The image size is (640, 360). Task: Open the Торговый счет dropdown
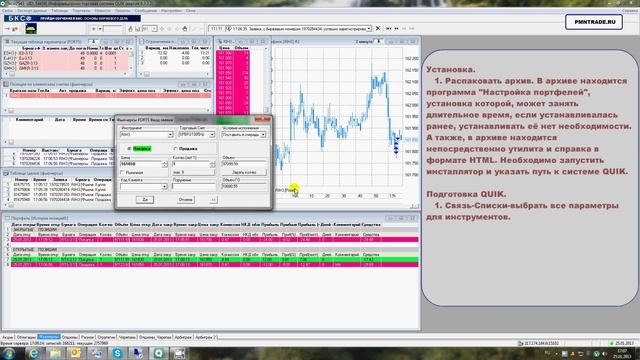[212, 134]
